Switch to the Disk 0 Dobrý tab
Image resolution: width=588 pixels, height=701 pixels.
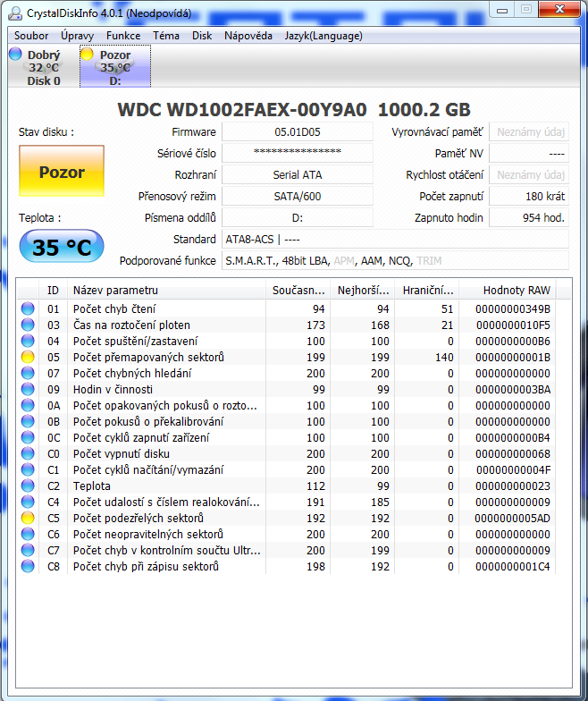click(x=43, y=66)
